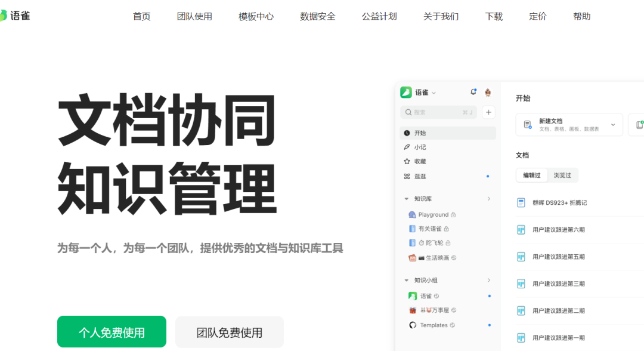644x351 pixels.
Task: Click the right chevron on the 知识小组 row
Action: (x=489, y=280)
